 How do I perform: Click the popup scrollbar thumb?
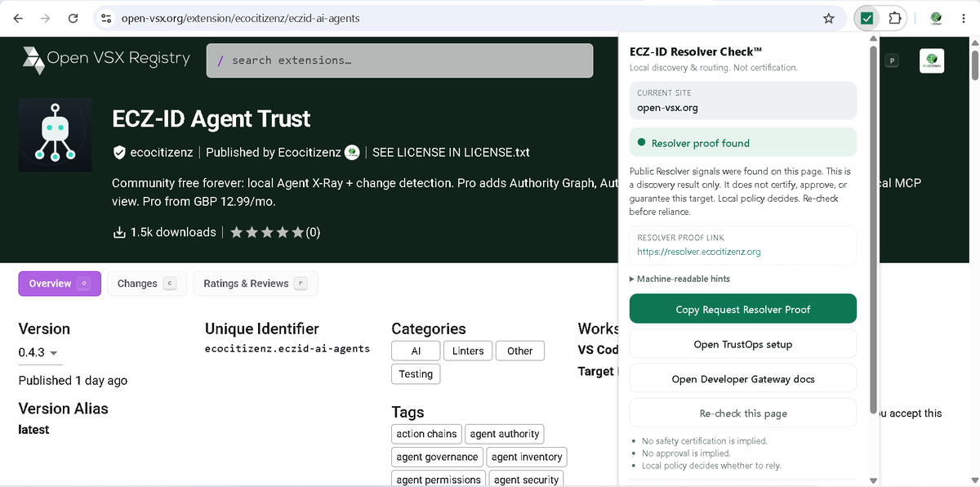pos(873,229)
